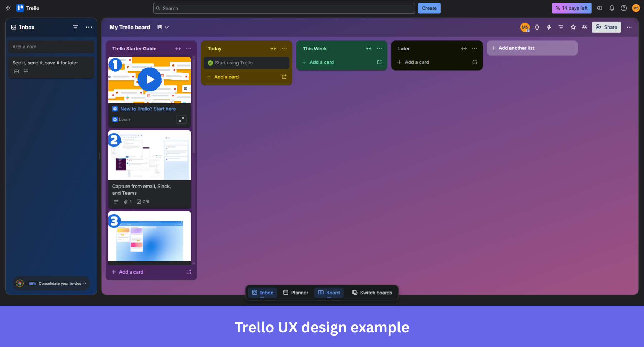Open the board view switcher next to My Trello board
This screenshot has width=644, height=347.
click(x=163, y=27)
